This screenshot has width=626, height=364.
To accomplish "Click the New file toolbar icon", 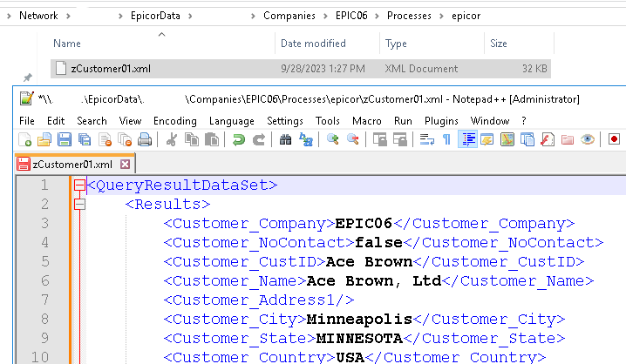I will [x=25, y=139].
